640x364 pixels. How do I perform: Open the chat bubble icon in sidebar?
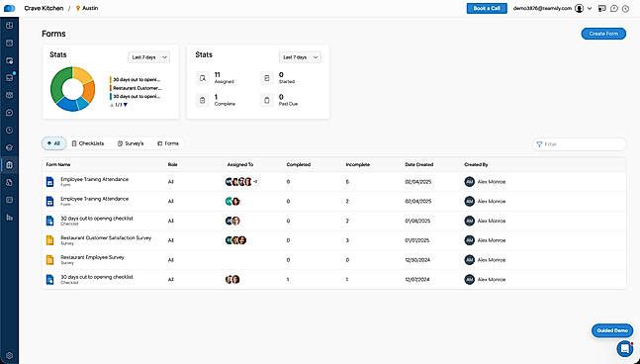pos(9,113)
